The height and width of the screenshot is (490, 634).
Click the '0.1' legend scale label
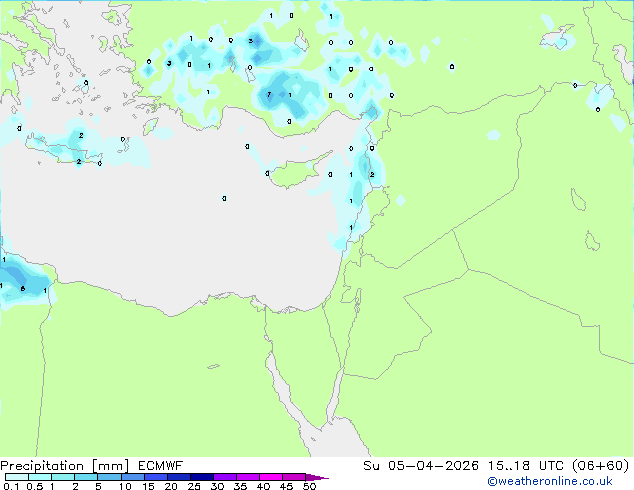(x=11, y=486)
